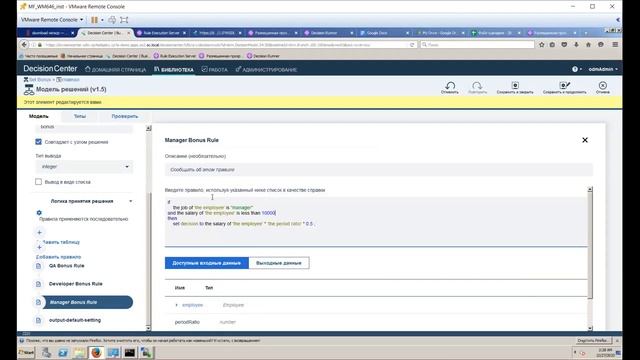This screenshot has width=640, height=360.
Task: Click the Undo (Отменить) arrow icon
Action: click(x=450, y=85)
